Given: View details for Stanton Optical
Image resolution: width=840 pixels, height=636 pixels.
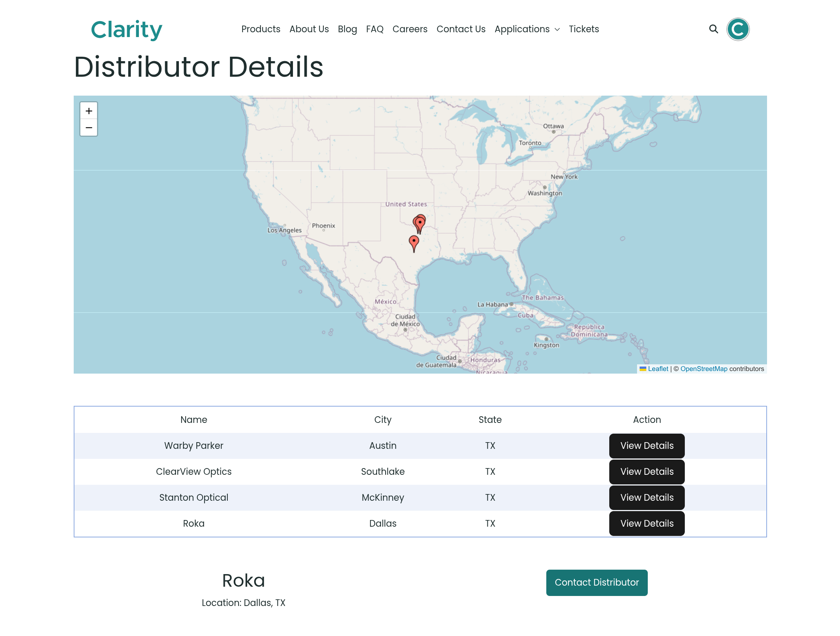Looking at the screenshot, I should click(x=646, y=497).
